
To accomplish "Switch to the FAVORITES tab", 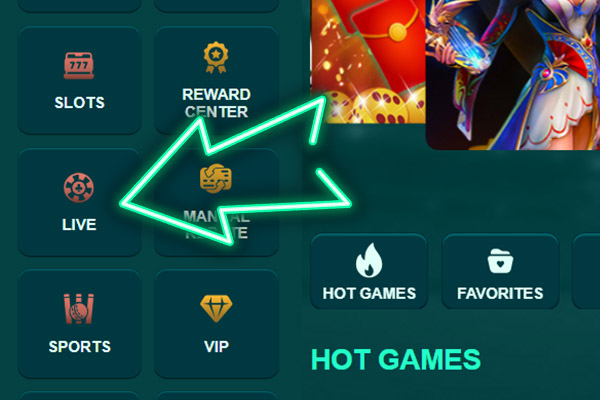I will 500,271.
